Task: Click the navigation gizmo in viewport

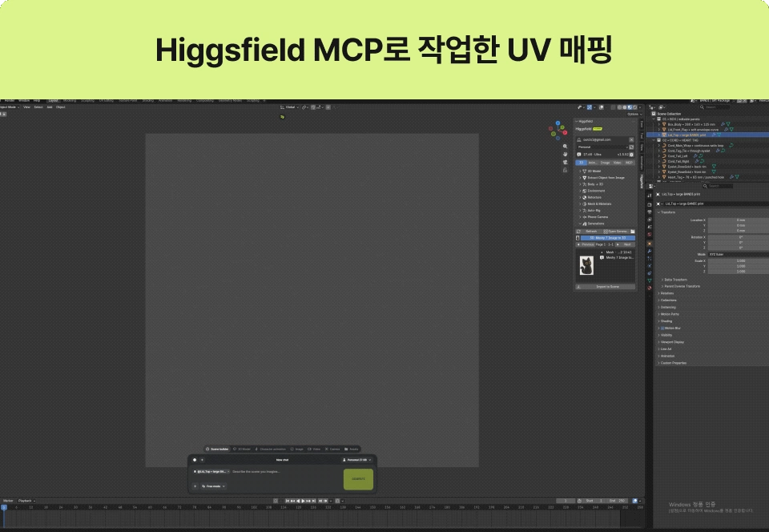Action: (x=558, y=131)
